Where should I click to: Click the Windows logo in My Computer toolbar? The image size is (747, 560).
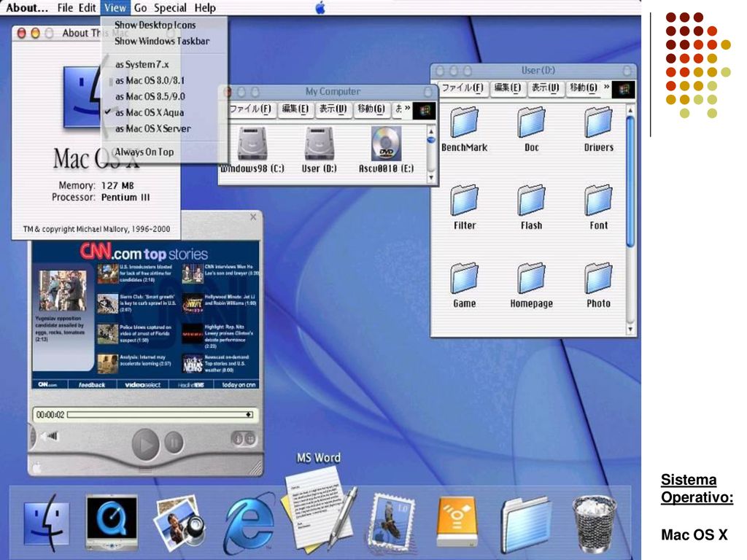[424, 111]
